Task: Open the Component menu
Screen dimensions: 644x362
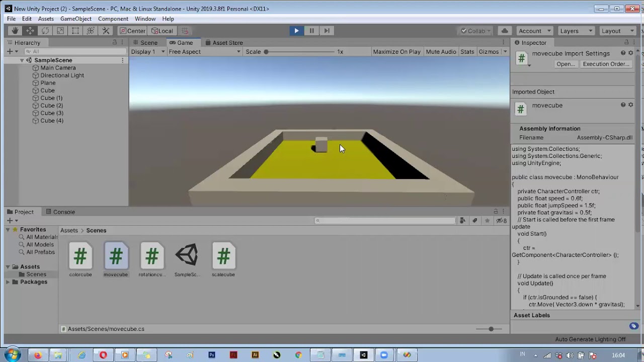Action: [x=113, y=19]
